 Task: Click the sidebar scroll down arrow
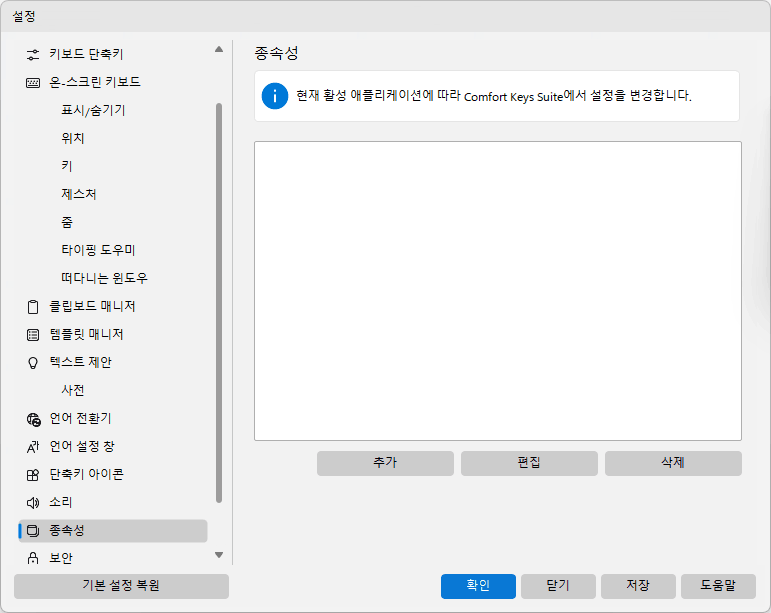[219, 555]
